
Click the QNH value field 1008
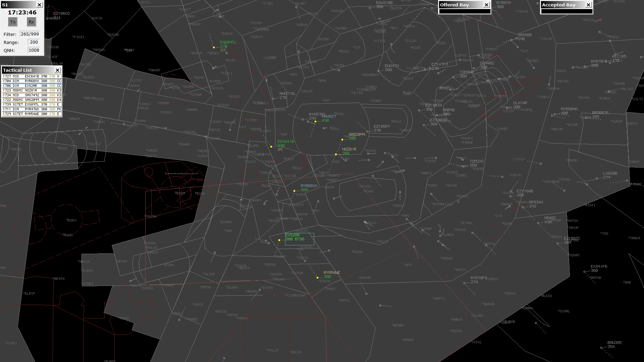pyautogui.click(x=34, y=50)
